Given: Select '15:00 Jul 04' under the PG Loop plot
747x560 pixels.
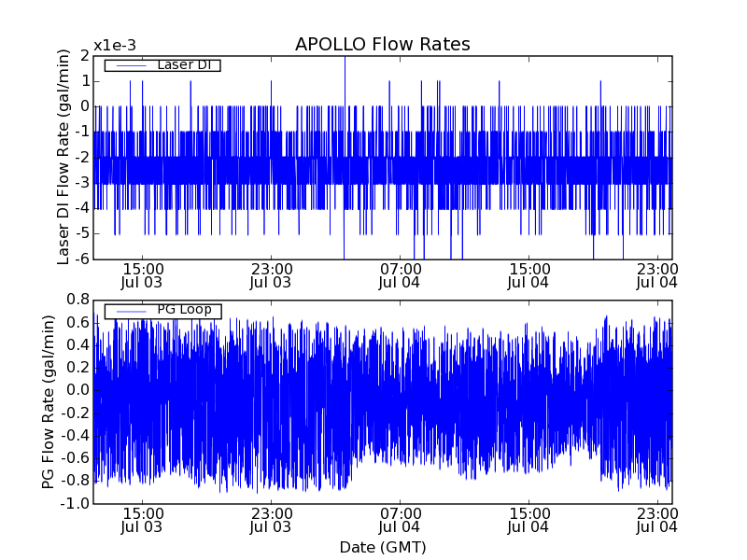Looking at the screenshot, I should 529,521.
